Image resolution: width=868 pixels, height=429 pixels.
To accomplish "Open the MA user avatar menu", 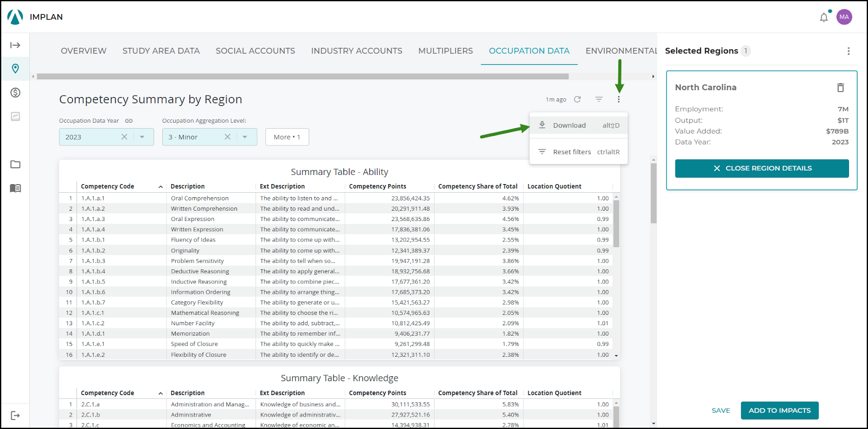I will 844,17.
